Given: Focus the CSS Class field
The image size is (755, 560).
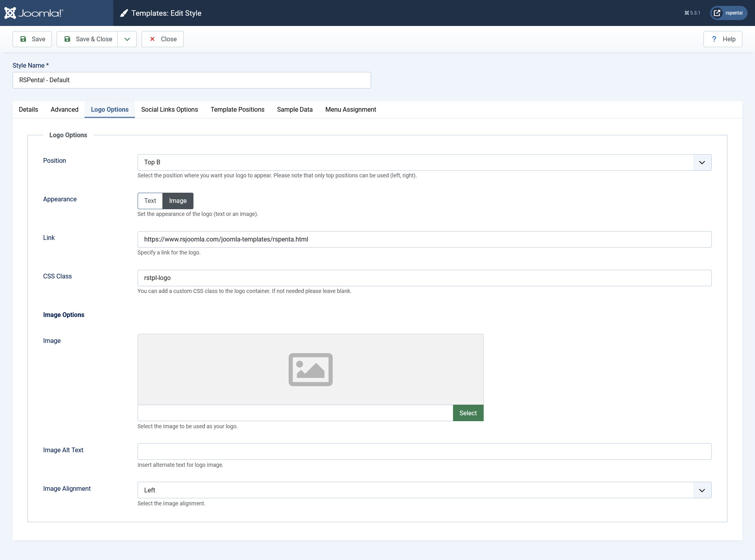Looking at the screenshot, I should [x=424, y=278].
